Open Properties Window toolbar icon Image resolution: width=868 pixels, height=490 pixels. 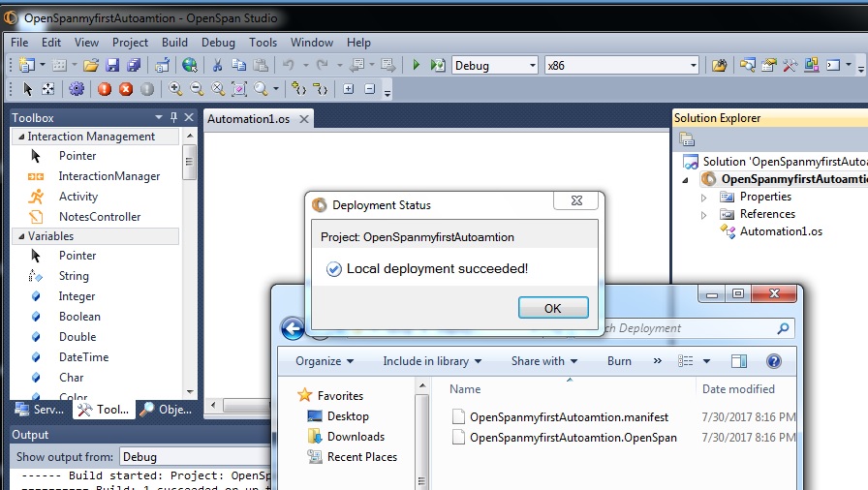click(x=769, y=65)
